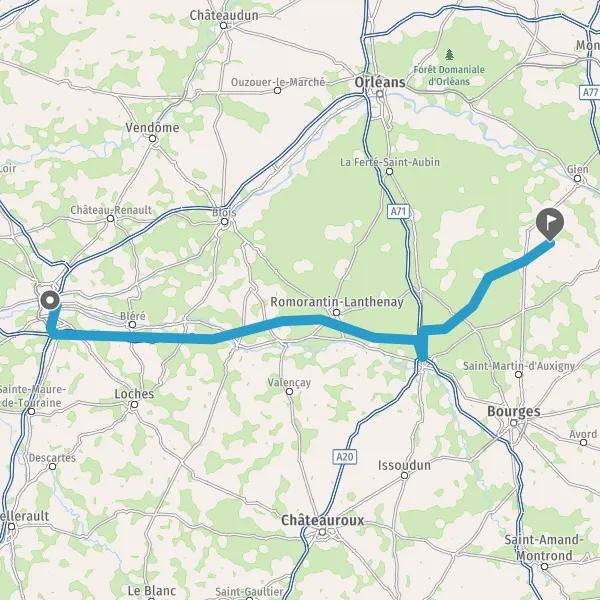Click the Valençay town label
This screenshot has height=600, width=600.
coord(289,382)
